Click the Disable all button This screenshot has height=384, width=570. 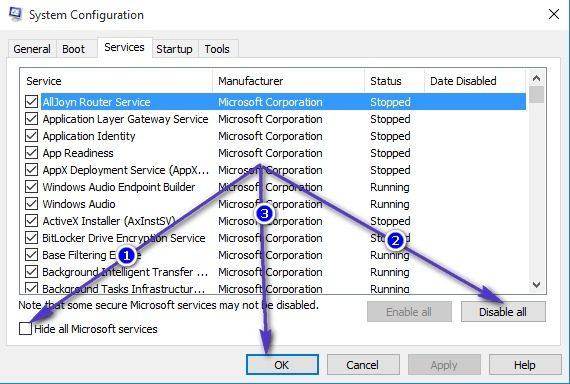pos(503,312)
